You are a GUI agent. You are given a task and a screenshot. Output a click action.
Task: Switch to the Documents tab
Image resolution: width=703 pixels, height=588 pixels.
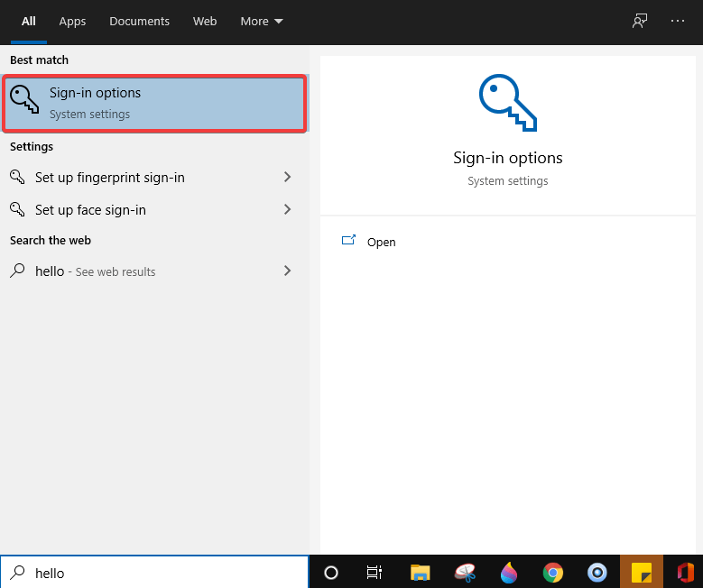[x=139, y=21]
